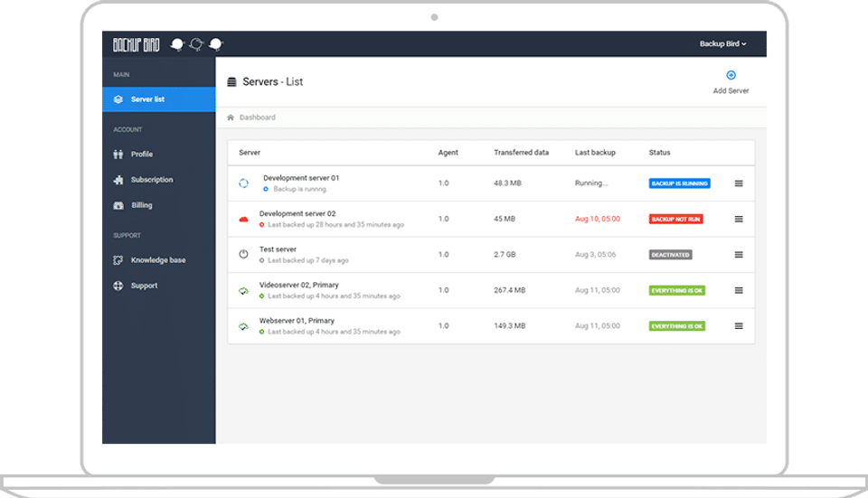The image size is (868, 498).
Task: Open the Profile page
Action: pyautogui.click(x=142, y=154)
